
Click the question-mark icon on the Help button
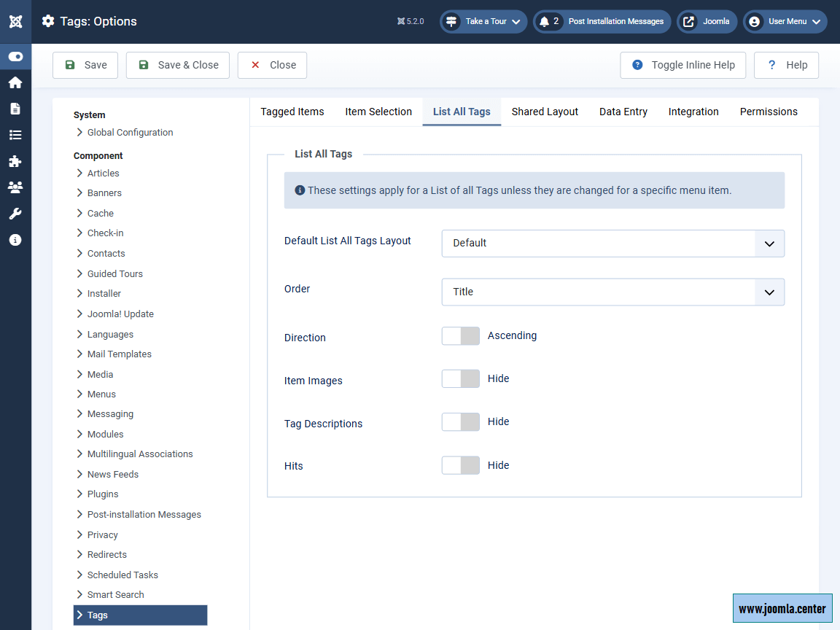pyautogui.click(x=772, y=65)
